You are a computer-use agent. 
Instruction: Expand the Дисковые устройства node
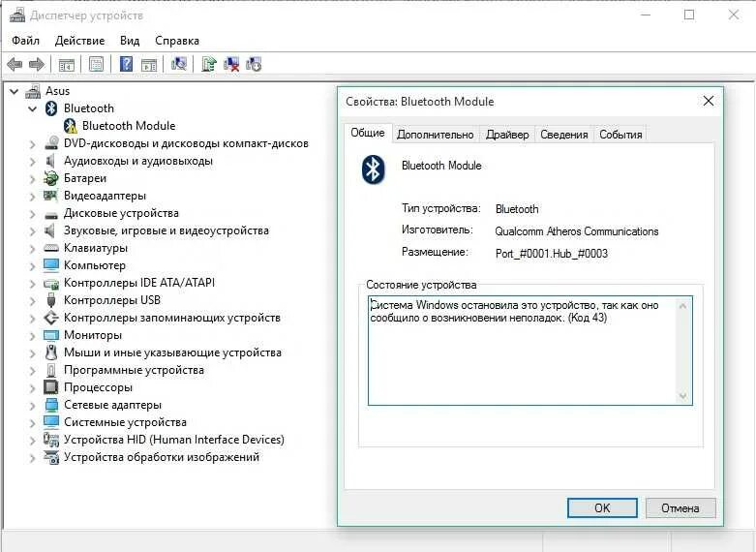coord(32,213)
